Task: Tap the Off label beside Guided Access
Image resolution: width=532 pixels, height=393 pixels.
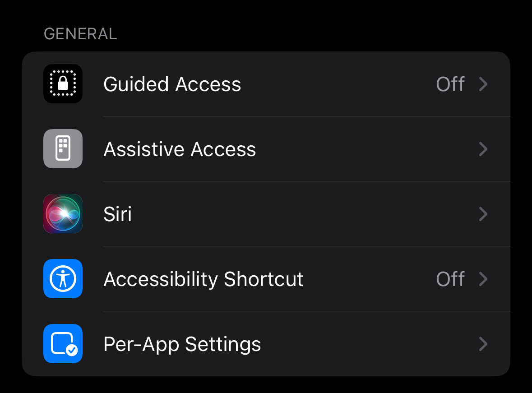Action: [x=450, y=84]
